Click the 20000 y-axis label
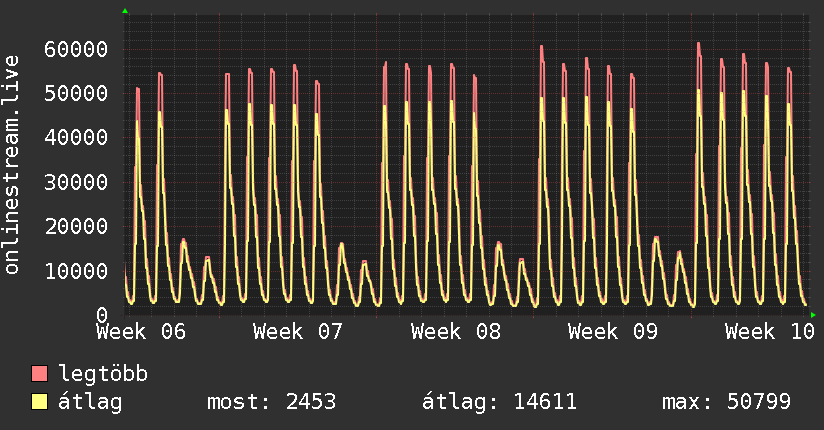This screenshot has height=430, width=824. [x=76, y=227]
